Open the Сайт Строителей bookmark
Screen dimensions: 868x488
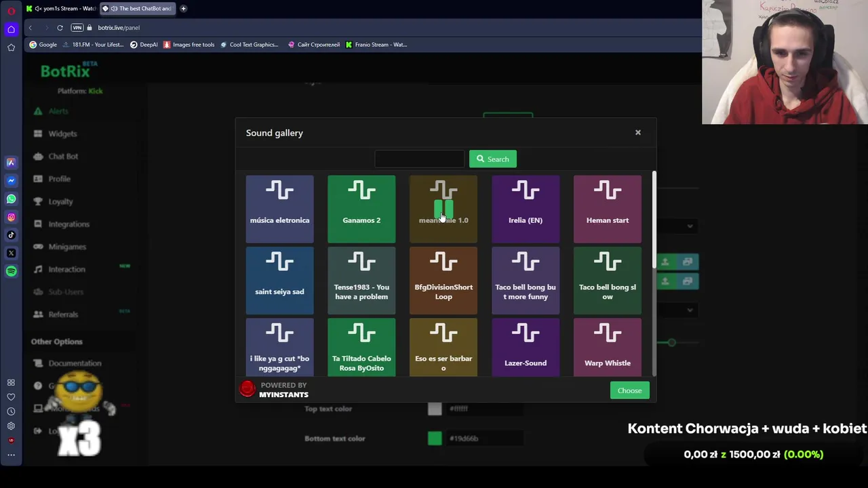(x=313, y=45)
